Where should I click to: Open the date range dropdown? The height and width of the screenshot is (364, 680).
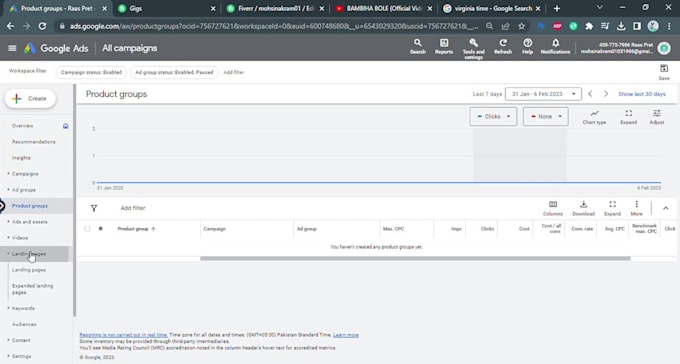(x=543, y=94)
